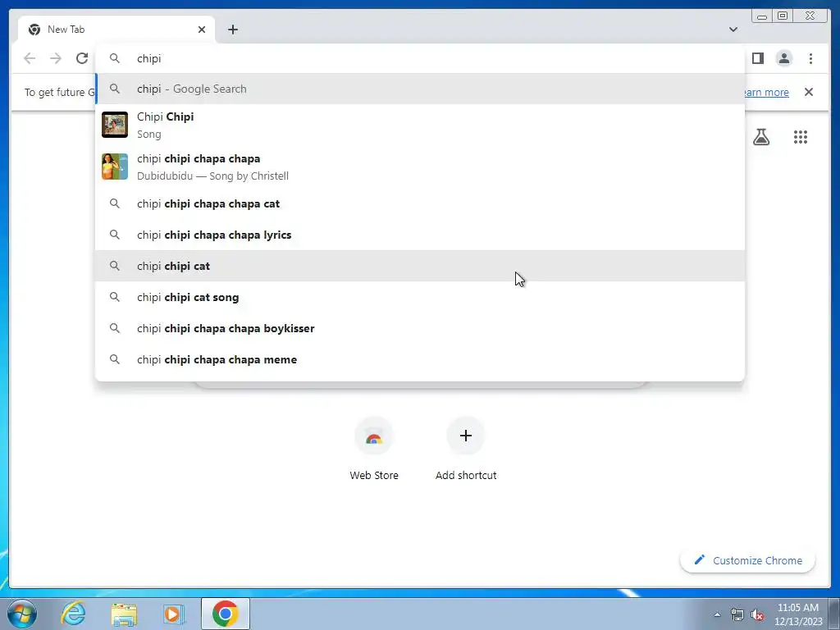Viewport: 840px width, 630px height.
Task: Open the Search Labs flask icon
Action: tap(760, 137)
